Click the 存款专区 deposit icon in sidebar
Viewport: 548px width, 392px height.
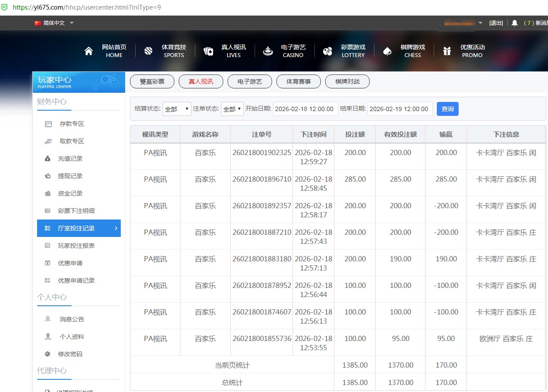[x=49, y=124]
